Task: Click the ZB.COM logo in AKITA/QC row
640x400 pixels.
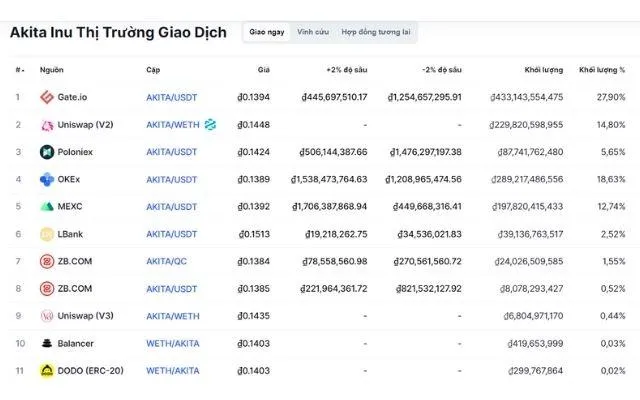Action: click(x=47, y=261)
